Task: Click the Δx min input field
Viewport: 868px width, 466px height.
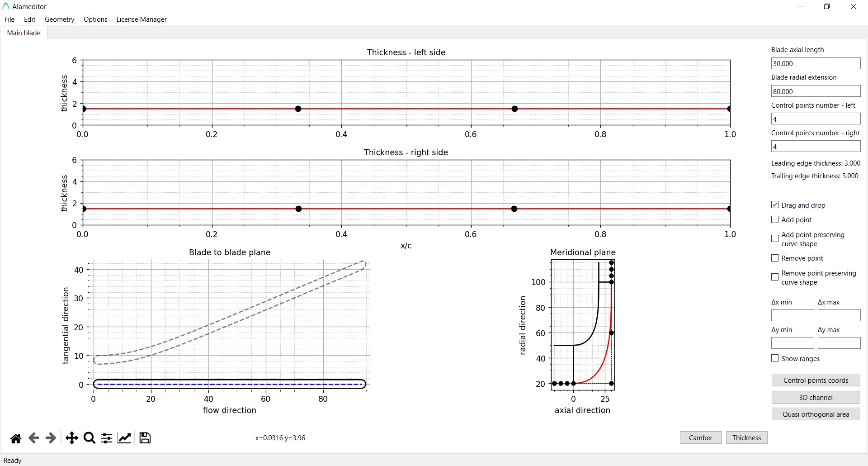Action: click(792, 315)
